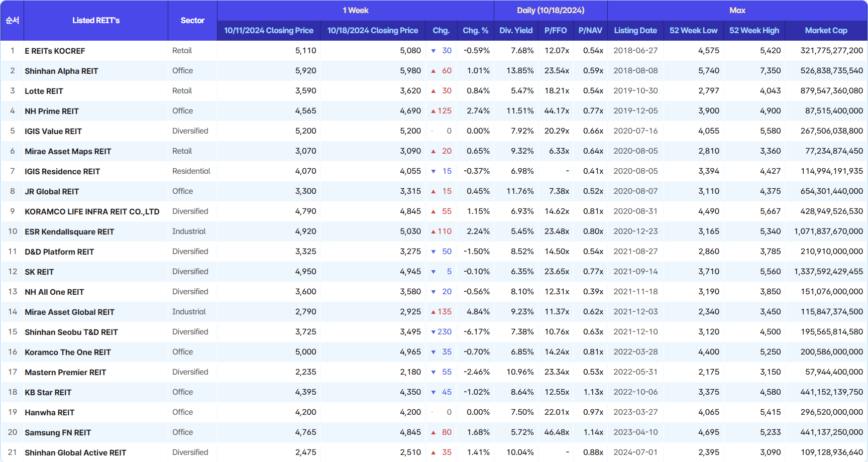Click the 1.14x P/NAV value

(x=593, y=432)
